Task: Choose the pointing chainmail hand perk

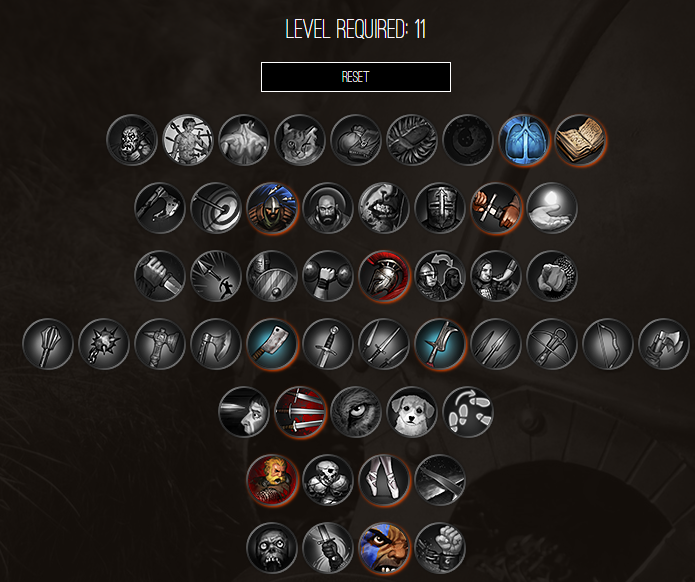Action: (552, 276)
